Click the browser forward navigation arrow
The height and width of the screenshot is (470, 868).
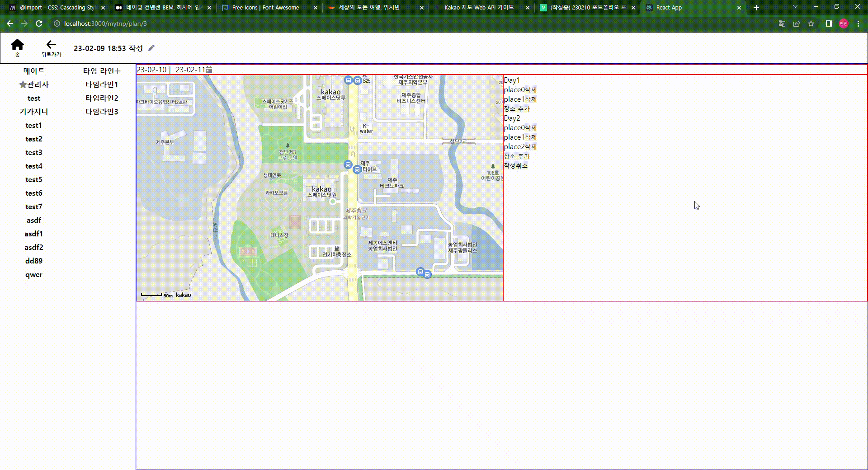pyautogui.click(x=24, y=23)
